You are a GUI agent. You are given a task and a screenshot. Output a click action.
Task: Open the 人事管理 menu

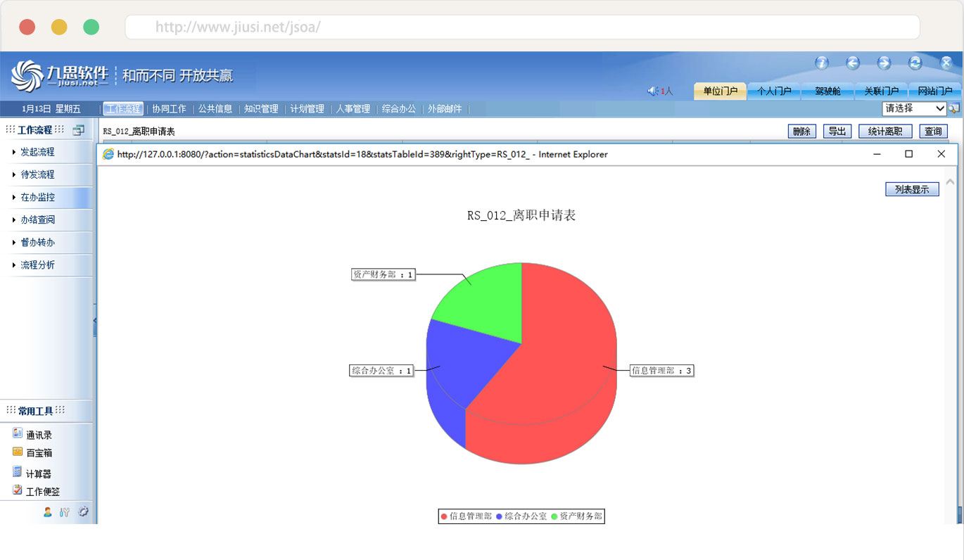coord(353,109)
